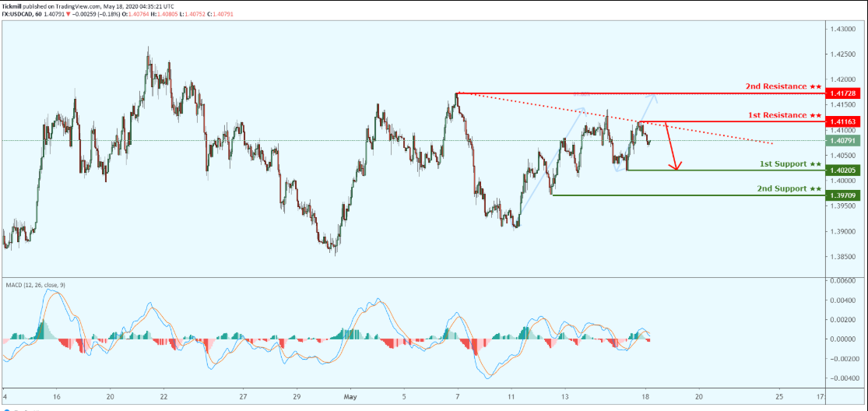The image size is (868, 411).
Task: Click the green 2nd Support horizontal line
Action: 687,195
